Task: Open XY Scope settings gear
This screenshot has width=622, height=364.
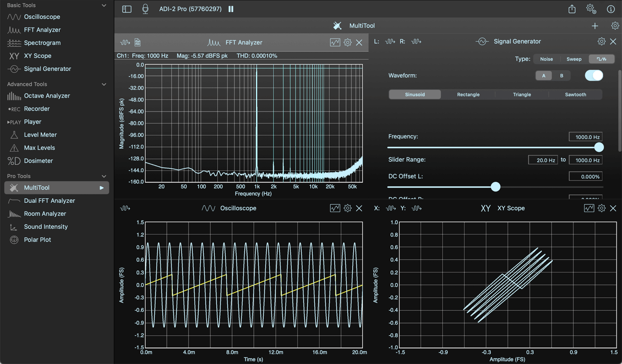Action: 601,208
